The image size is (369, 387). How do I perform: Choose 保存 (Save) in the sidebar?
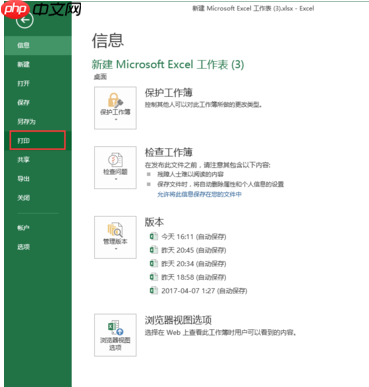[38, 102]
